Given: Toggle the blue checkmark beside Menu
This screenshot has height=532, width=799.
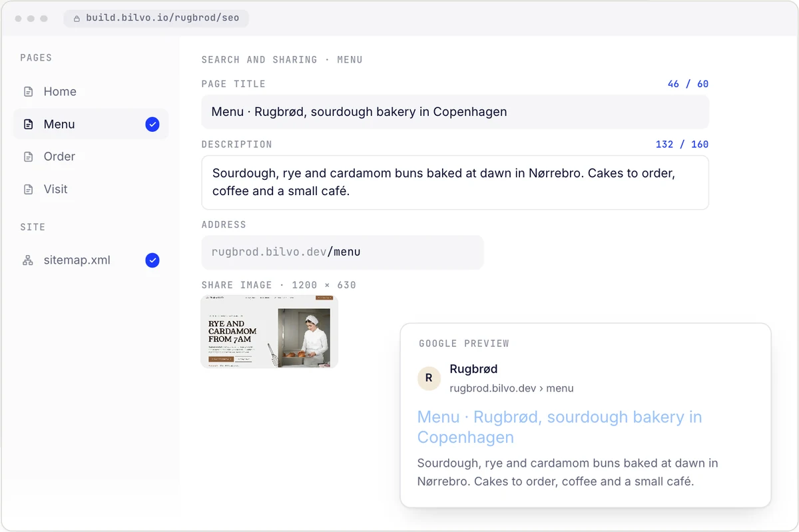Looking at the screenshot, I should pos(152,125).
